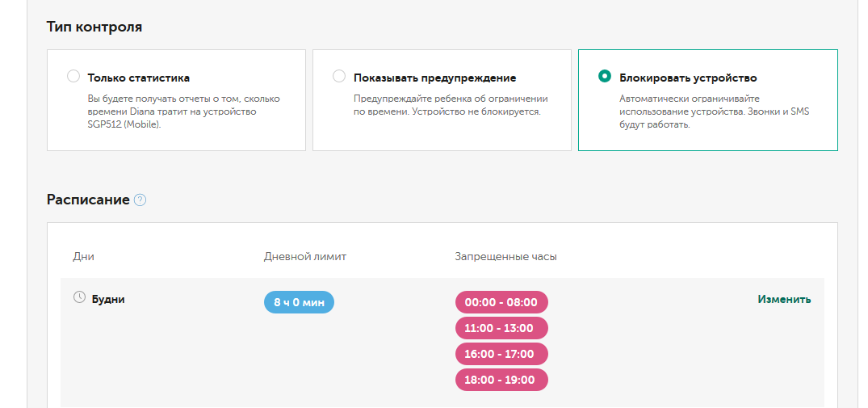Click the statistics card description about Diana's reports
The height and width of the screenshot is (408, 868).
click(x=183, y=111)
